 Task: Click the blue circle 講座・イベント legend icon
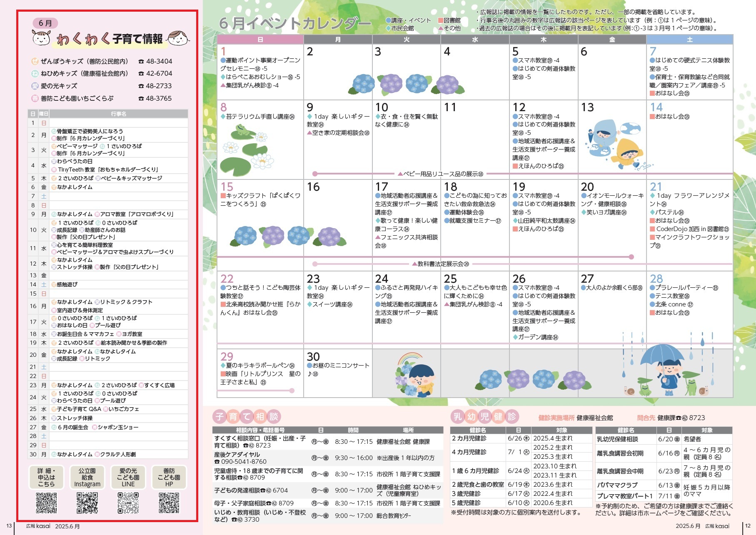(x=388, y=20)
